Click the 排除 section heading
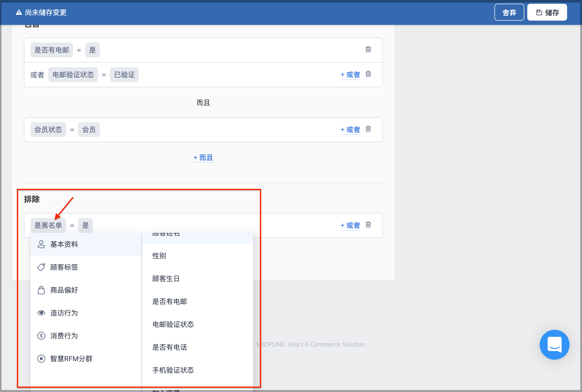 [32, 199]
